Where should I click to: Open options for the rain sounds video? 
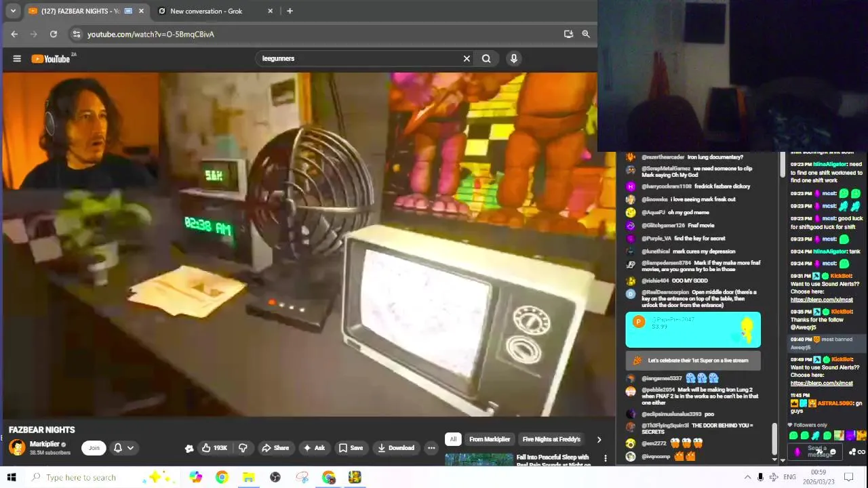tap(606, 459)
